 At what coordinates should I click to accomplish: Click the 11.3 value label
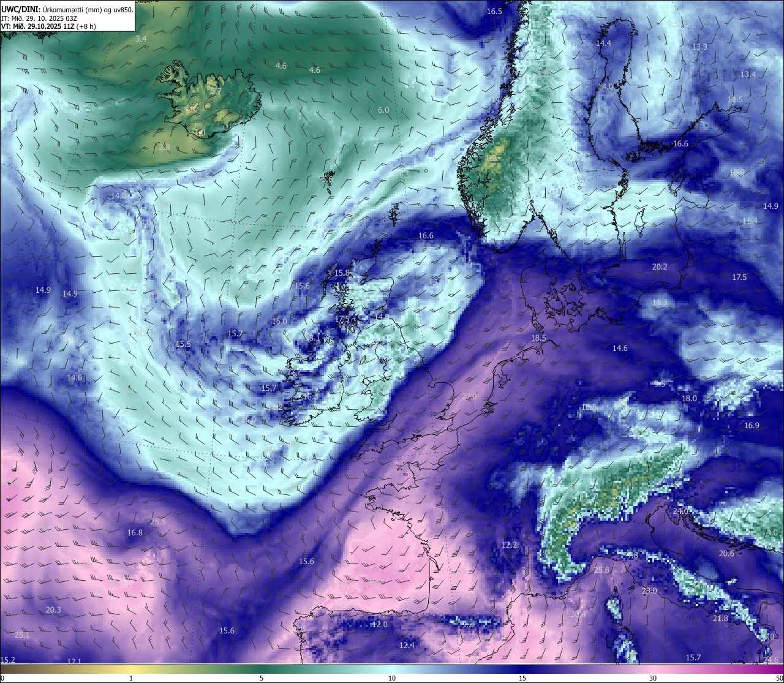[x=660, y=303]
